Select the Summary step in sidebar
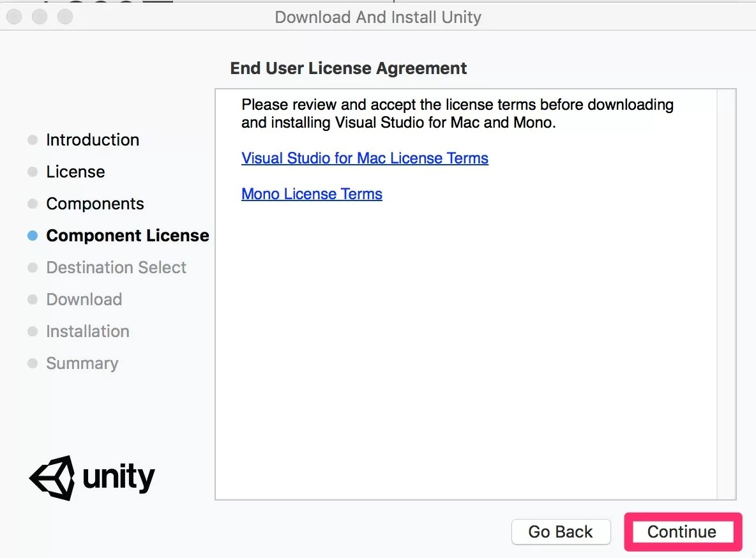The width and height of the screenshot is (756, 558). (82, 363)
